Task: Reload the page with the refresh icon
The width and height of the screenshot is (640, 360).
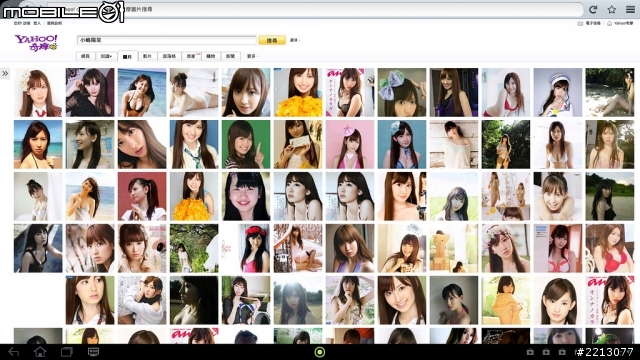Action: tap(593, 9)
